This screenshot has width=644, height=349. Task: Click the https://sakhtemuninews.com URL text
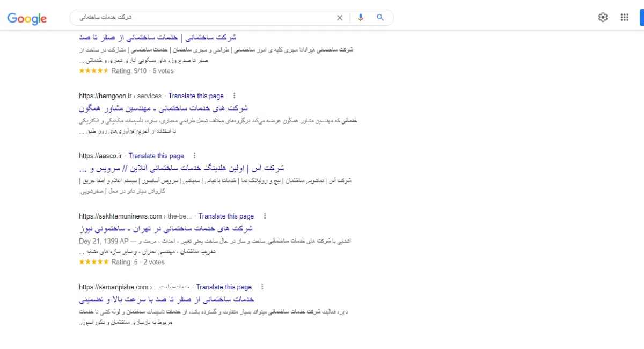pyautogui.click(x=120, y=216)
